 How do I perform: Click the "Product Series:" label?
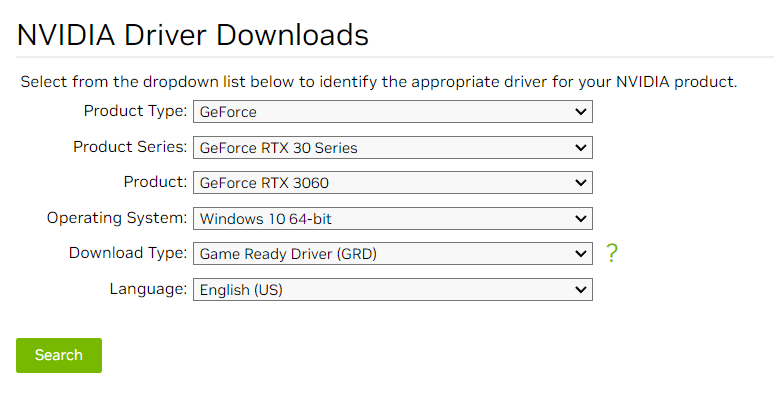click(130, 147)
